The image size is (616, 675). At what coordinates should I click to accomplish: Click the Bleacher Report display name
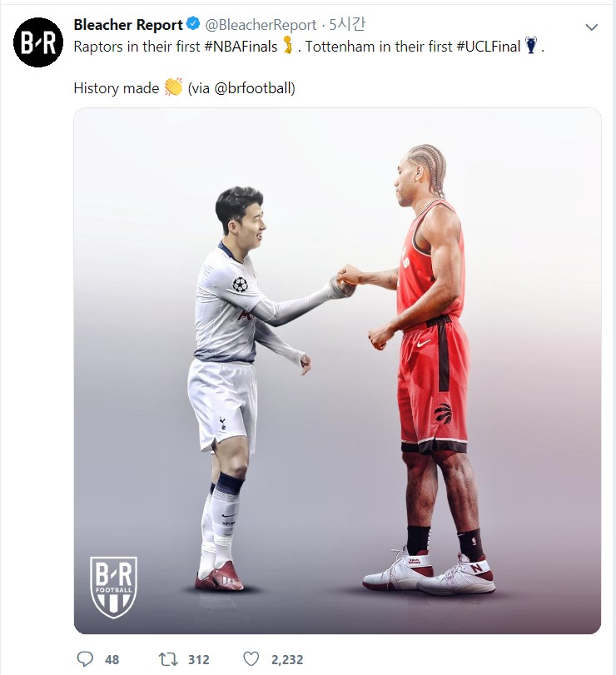coord(128,25)
